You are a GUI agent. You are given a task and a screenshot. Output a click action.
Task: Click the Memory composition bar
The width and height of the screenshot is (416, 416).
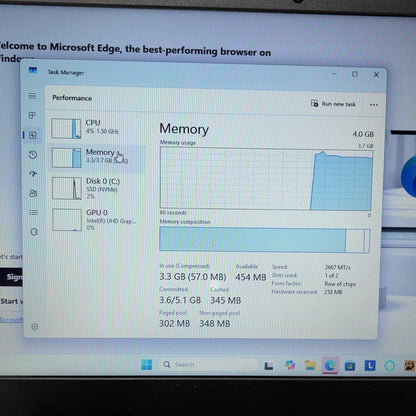[265, 240]
